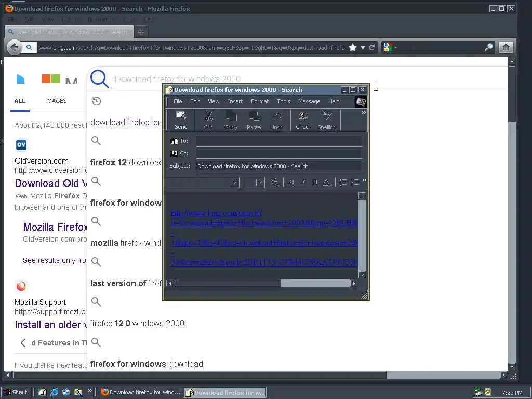Send the email message
Viewport: 532px width, 399px height.
(x=181, y=120)
